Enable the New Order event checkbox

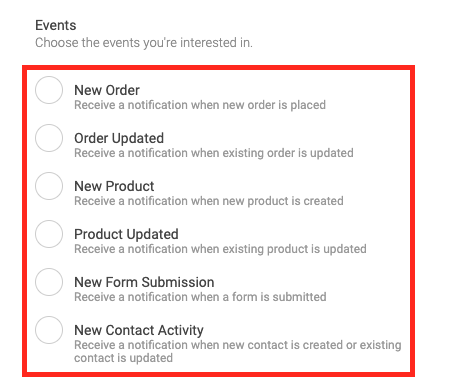click(49, 90)
